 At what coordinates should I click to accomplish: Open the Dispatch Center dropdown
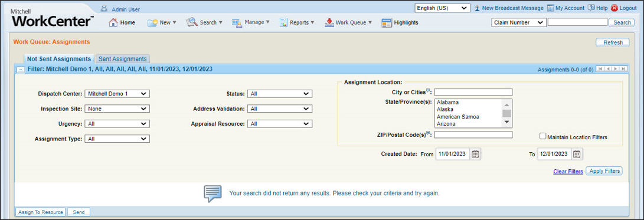pos(117,94)
